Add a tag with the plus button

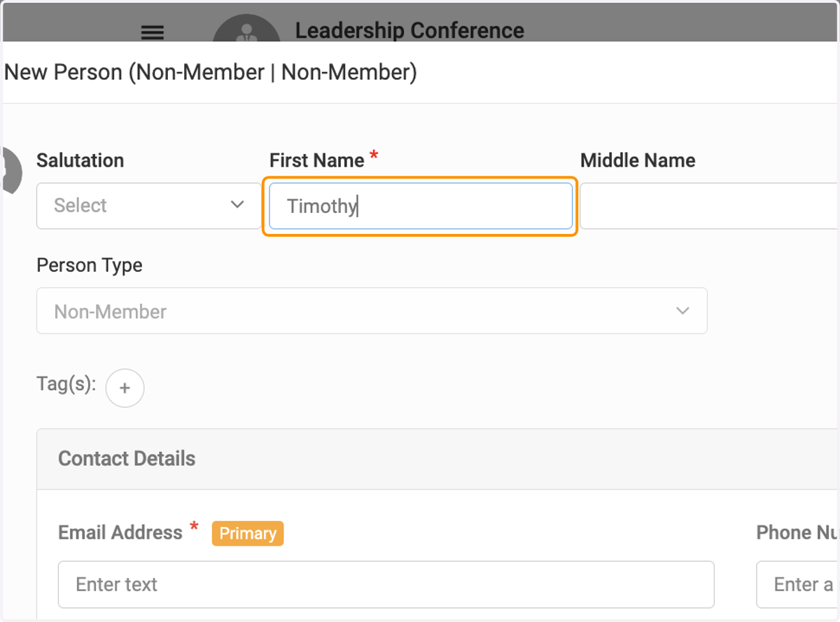[x=125, y=388]
